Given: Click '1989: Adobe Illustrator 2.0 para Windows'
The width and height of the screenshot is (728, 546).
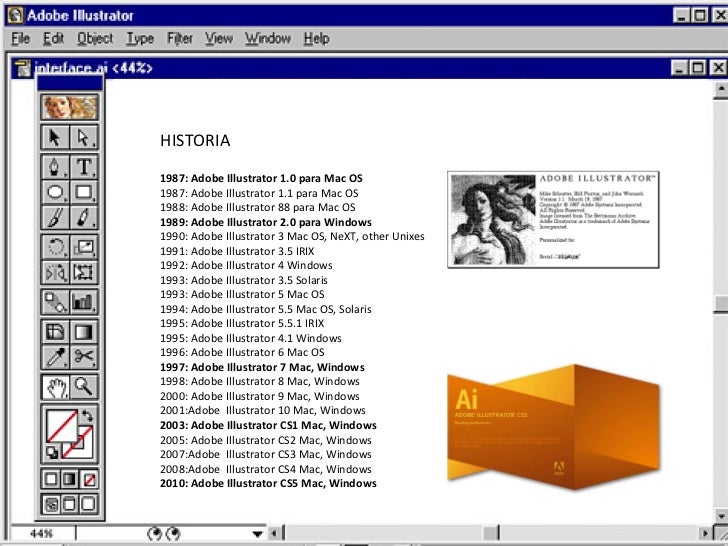Looking at the screenshot, I should coord(266,222).
